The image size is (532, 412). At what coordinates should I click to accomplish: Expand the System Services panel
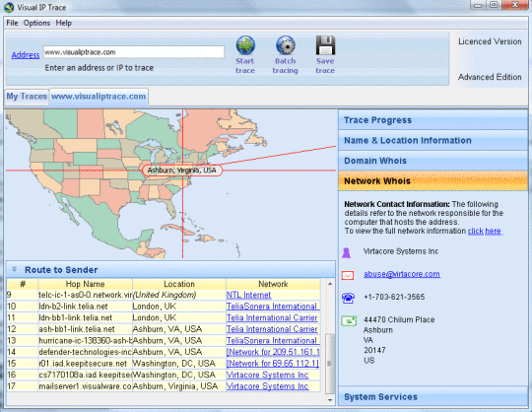(x=432, y=396)
